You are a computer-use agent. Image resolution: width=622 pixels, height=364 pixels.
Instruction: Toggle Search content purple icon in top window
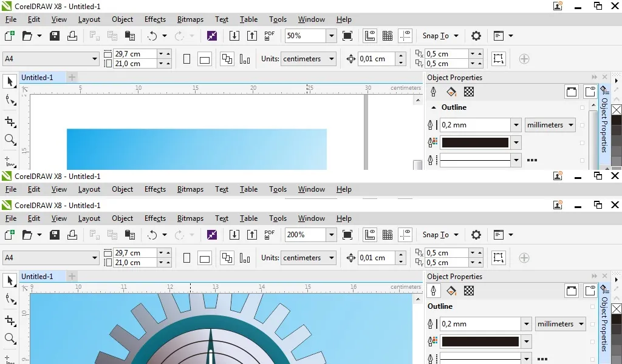coord(212,36)
